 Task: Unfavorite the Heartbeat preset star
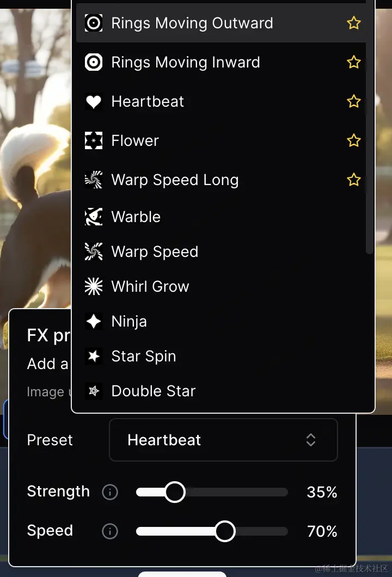354,101
